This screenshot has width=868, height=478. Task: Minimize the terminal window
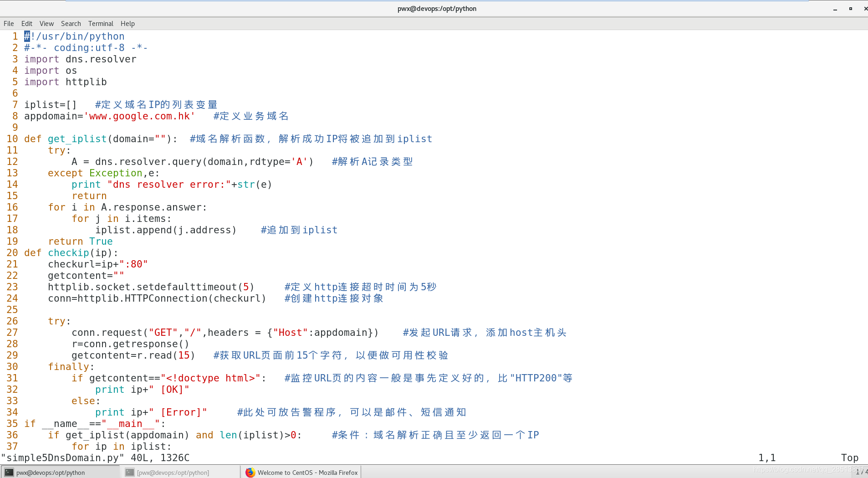point(835,9)
